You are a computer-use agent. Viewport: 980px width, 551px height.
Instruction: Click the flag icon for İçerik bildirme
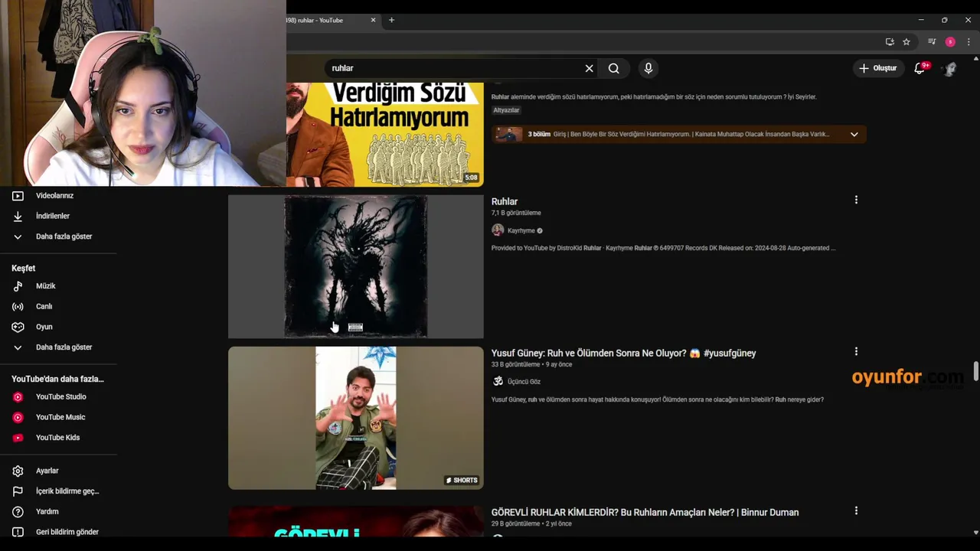(18, 491)
